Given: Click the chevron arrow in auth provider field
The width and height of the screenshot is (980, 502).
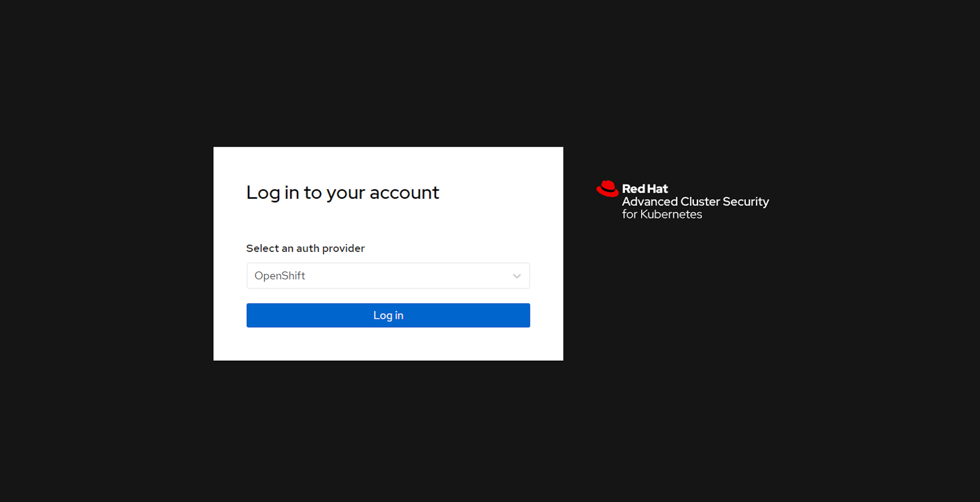Looking at the screenshot, I should click(516, 276).
